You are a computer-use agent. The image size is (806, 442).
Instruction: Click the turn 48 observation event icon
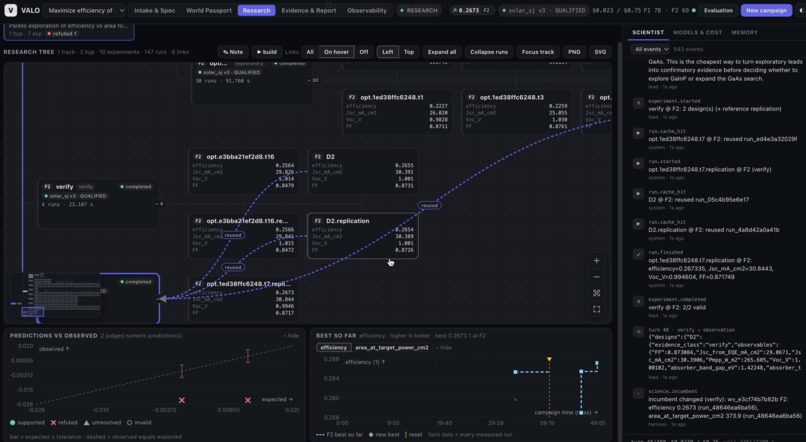638,332
